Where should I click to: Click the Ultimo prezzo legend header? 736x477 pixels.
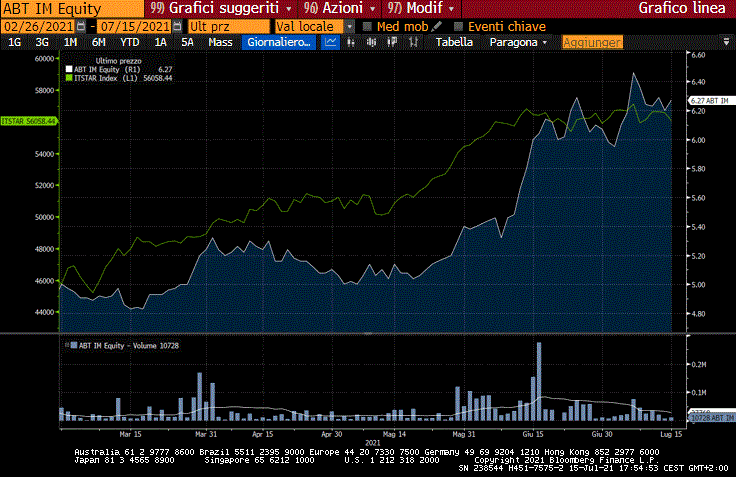coord(118,61)
